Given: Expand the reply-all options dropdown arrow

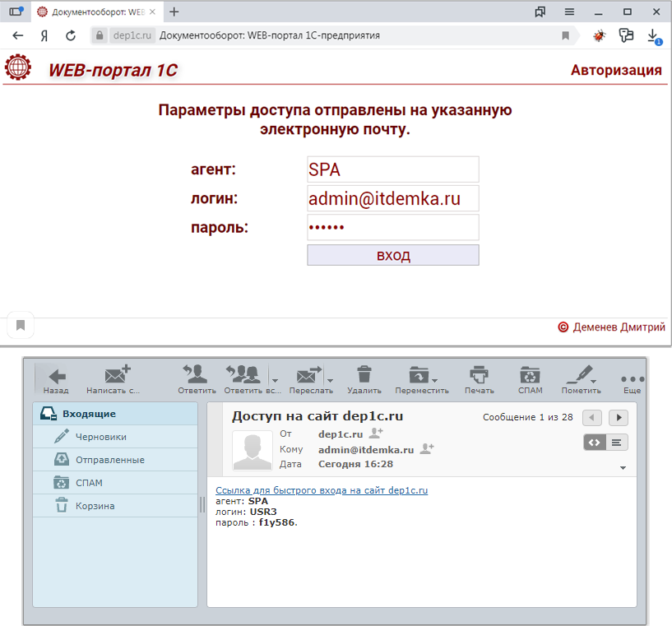Looking at the screenshot, I should coord(276,381).
